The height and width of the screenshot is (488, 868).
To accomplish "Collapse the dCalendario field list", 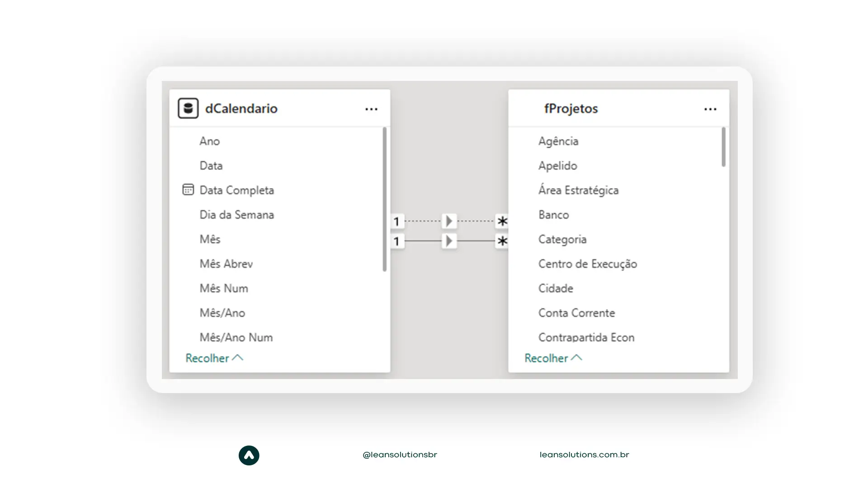I will pyautogui.click(x=214, y=358).
